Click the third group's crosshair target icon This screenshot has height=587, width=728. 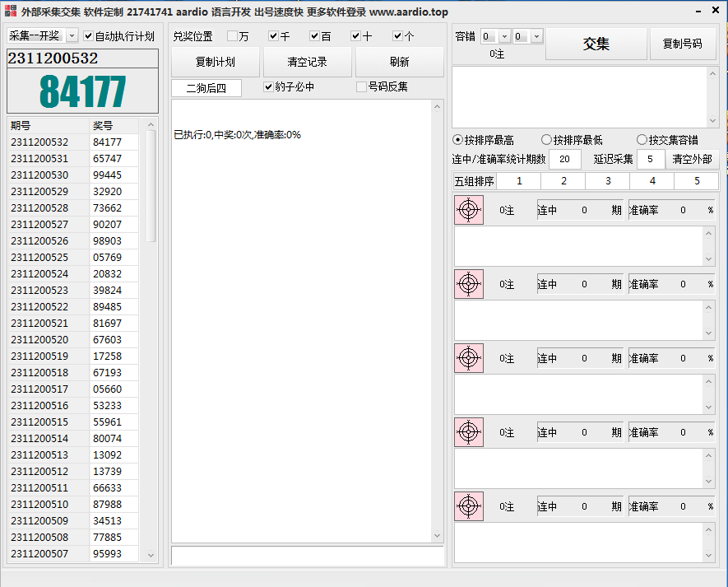[x=468, y=358]
